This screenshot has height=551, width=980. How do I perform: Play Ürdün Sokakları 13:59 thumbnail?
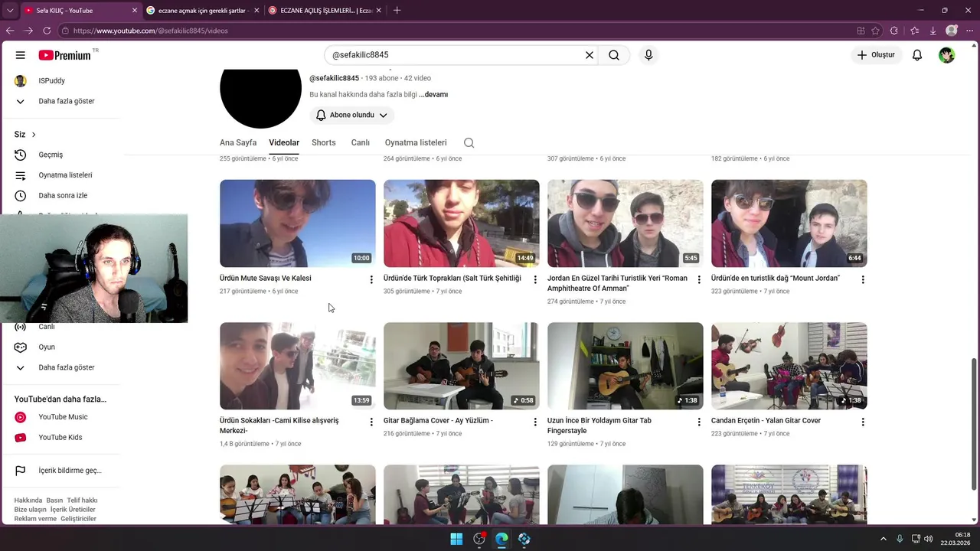click(298, 366)
